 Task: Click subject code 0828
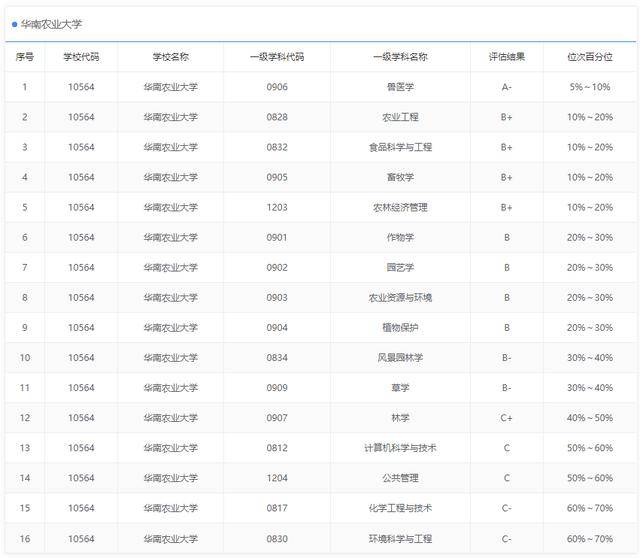277,117
